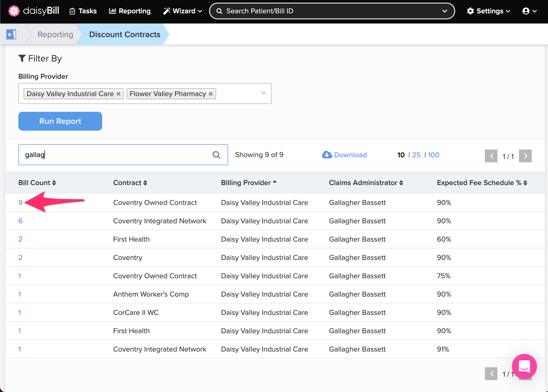
Task: Open the user account menu
Action: [530, 11]
